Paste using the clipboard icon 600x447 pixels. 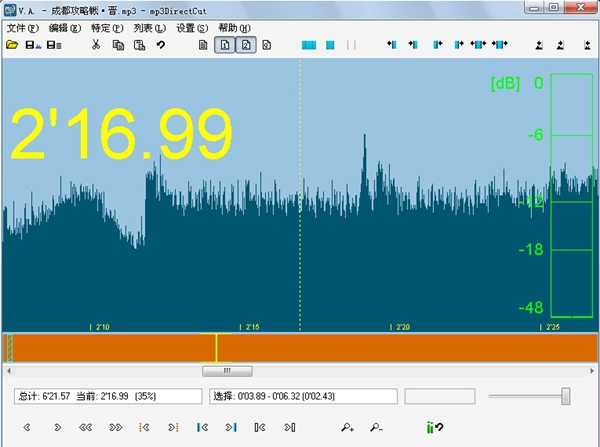pyautogui.click(x=139, y=45)
